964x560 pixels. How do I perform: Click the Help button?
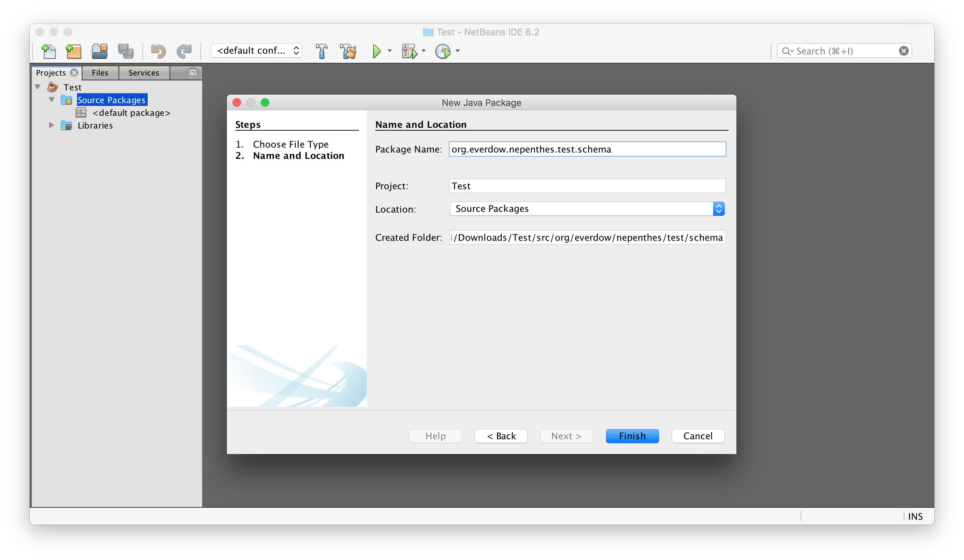click(435, 436)
